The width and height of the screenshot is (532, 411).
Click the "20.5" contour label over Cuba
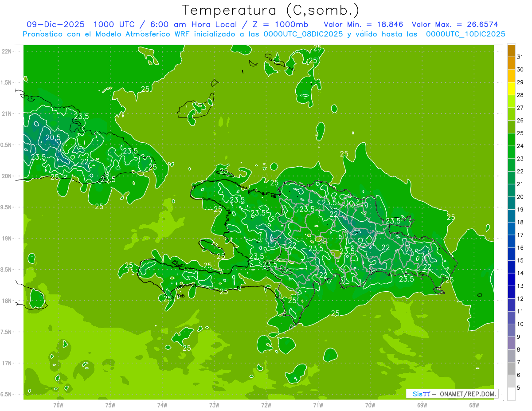53,138
